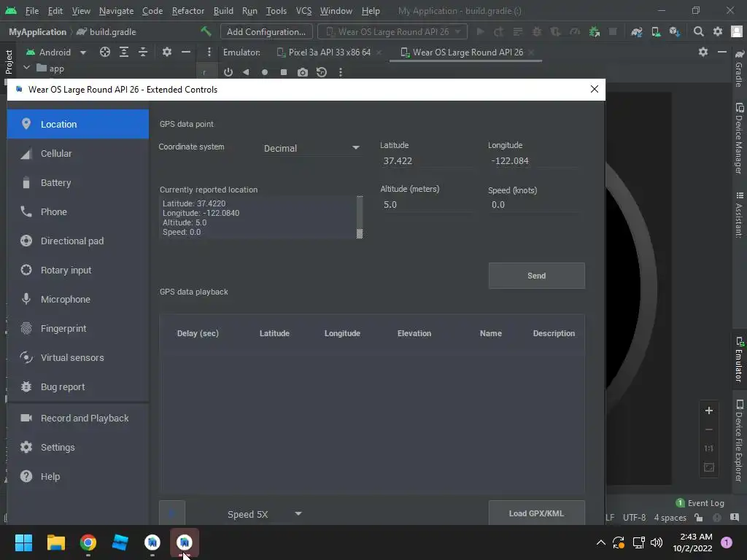Open the Tools menu

276,10
